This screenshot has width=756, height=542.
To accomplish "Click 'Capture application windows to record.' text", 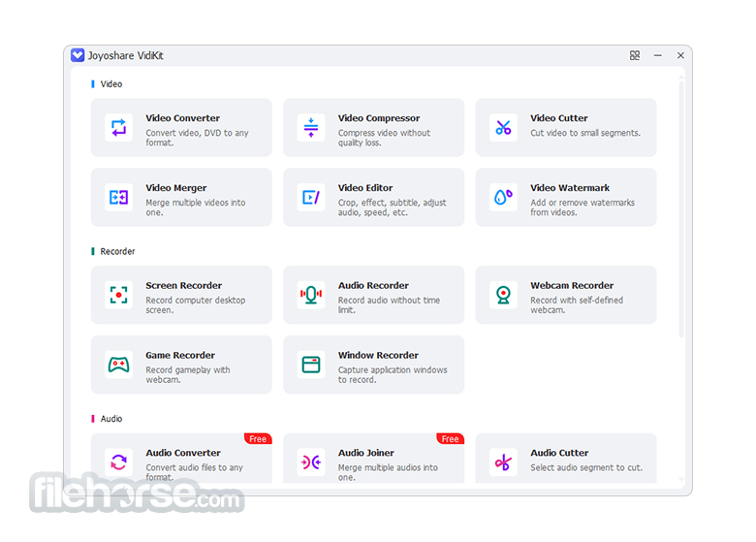I will coord(393,374).
